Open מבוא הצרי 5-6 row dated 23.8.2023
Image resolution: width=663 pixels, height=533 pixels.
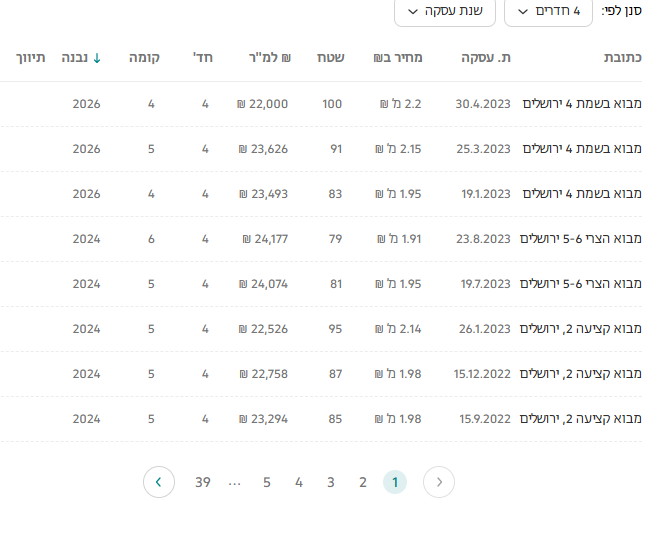pos(582,239)
